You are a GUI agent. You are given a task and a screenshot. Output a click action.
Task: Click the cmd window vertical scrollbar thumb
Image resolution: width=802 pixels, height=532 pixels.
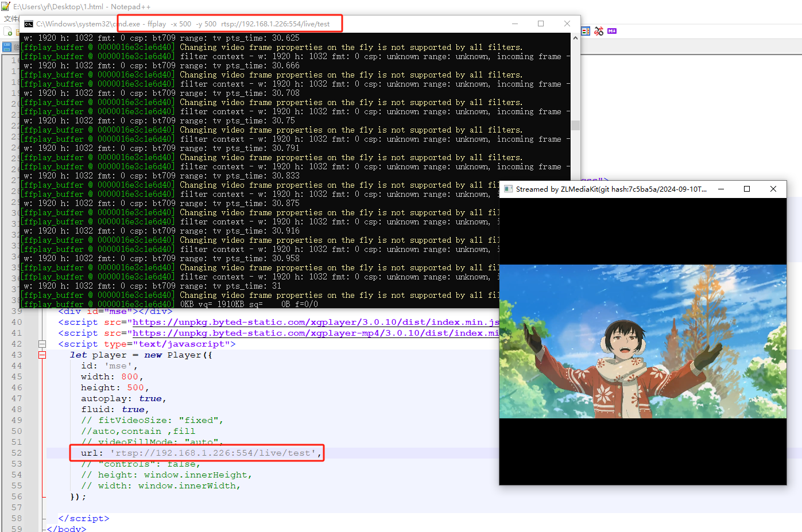click(575, 125)
